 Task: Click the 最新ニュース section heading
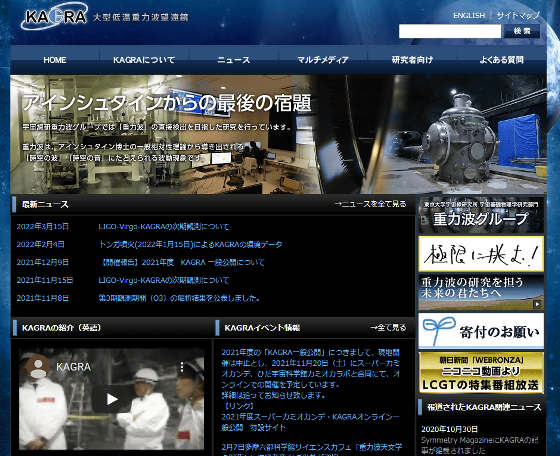(45, 204)
